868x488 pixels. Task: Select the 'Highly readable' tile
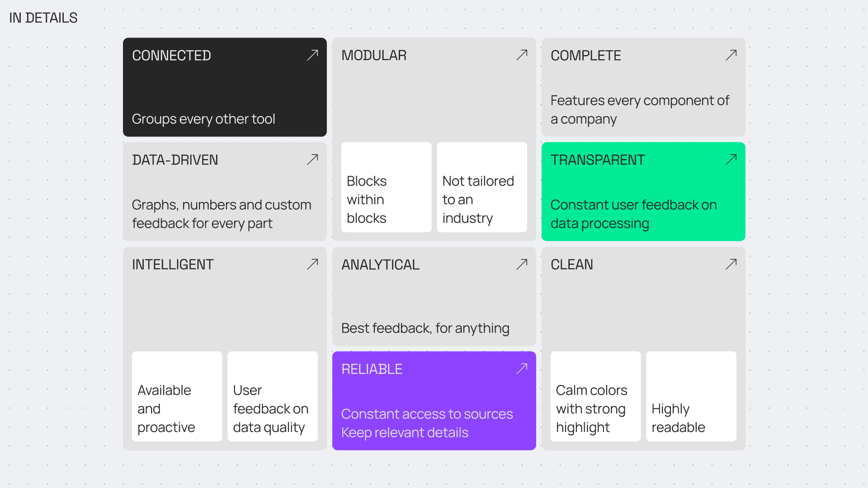691,396
